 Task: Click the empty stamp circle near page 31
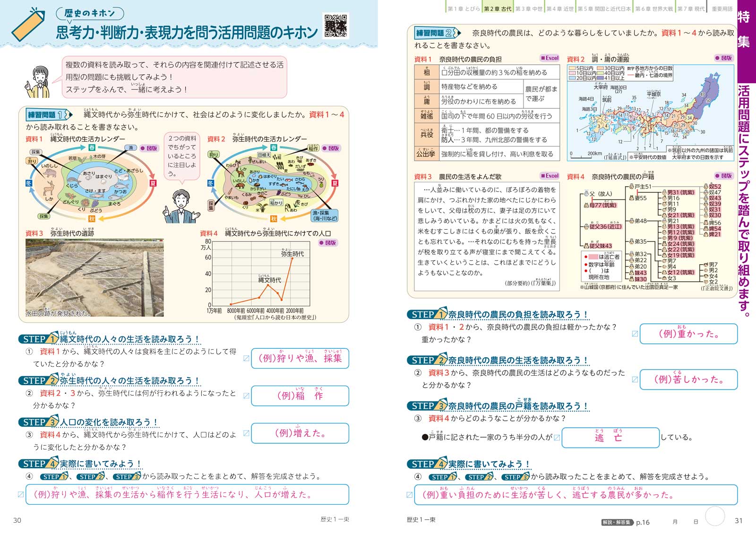click(715, 517)
